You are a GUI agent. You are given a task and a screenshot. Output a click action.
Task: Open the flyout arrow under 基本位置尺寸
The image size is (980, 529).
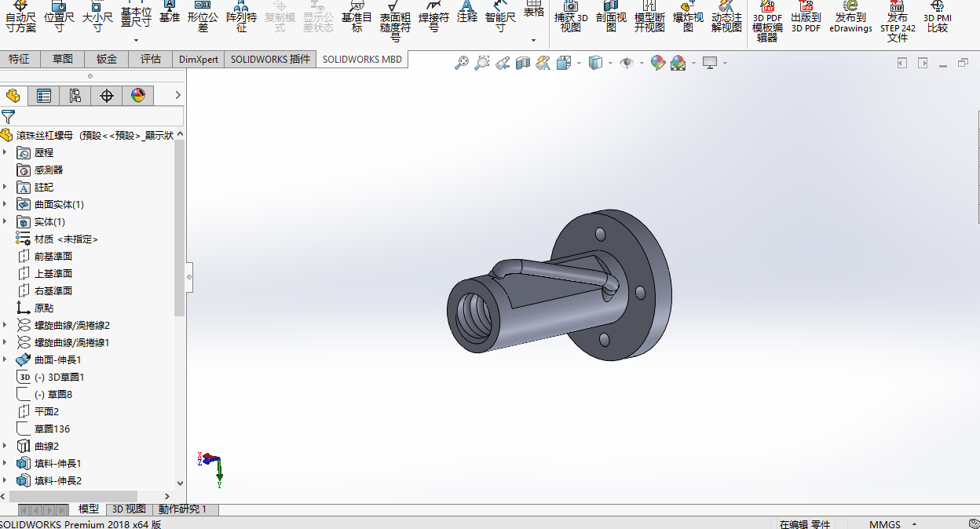click(x=136, y=40)
